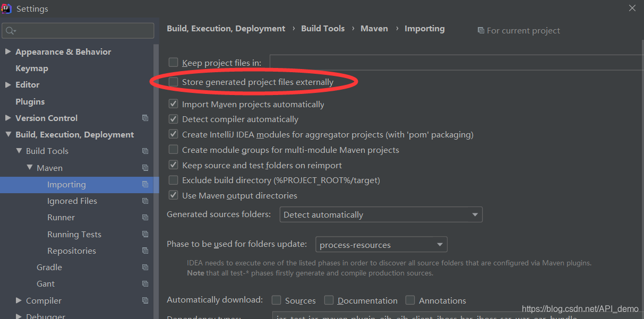Enable 'Create module groups for multi-module Maven projects'
This screenshot has height=319, width=644.
point(173,150)
